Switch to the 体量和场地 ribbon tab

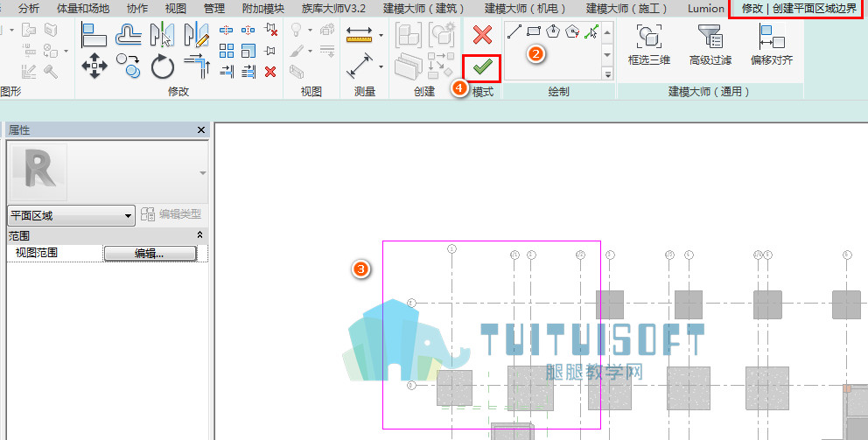[83, 8]
